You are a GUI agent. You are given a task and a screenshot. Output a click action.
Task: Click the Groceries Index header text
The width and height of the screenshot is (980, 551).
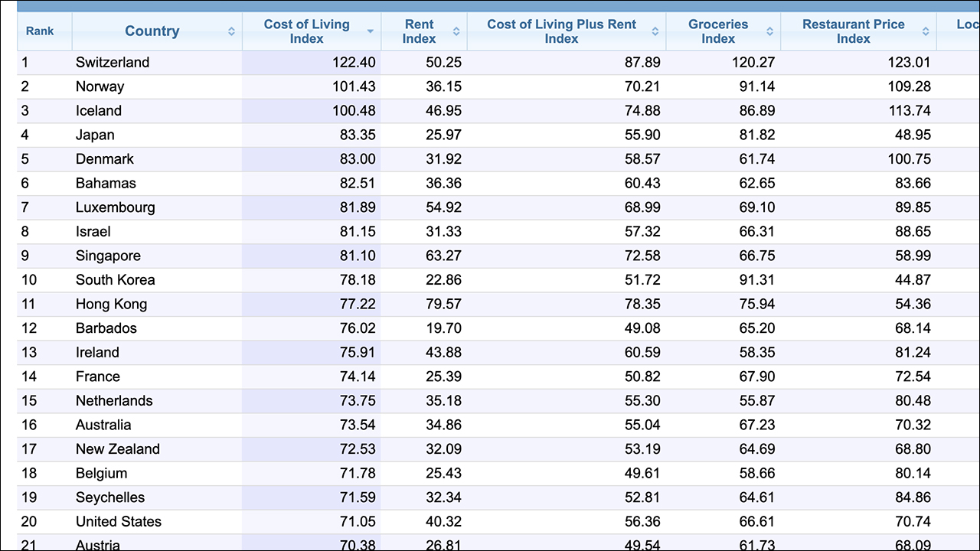click(717, 31)
